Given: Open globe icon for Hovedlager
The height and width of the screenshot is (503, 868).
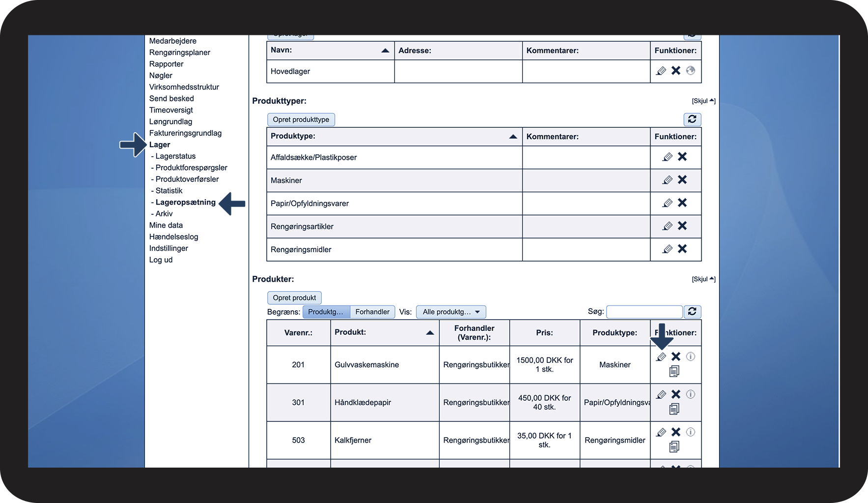Looking at the screenshot, I should (x=691, y=71).
